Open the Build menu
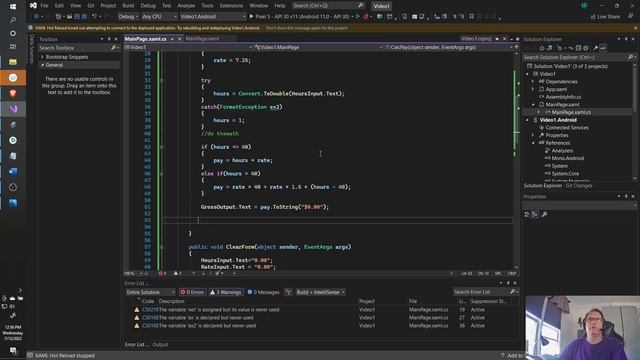Screen dimensions: 640x360 point(128,6)
